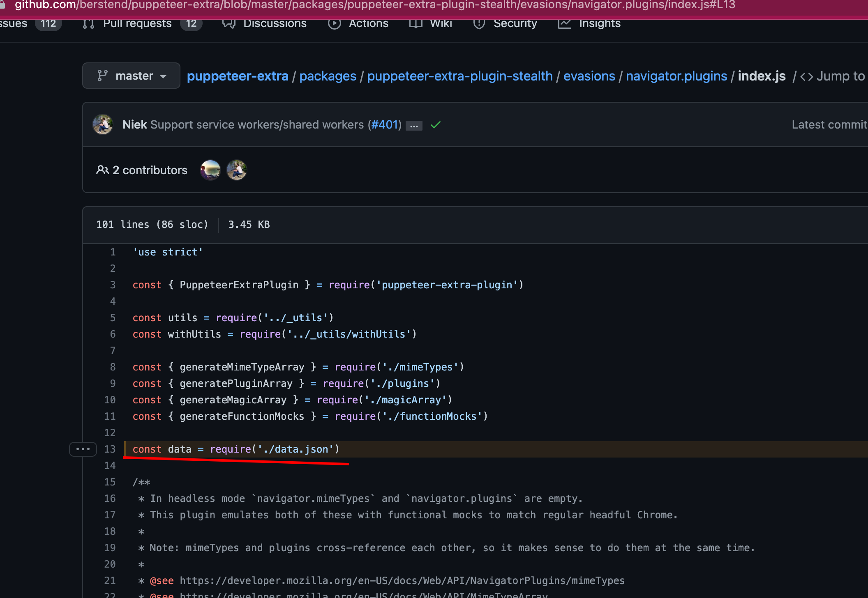The height and width of the screenshot is (598, 868).
Task: Open Niek's contributor avatar
Action: coord(103,124)
